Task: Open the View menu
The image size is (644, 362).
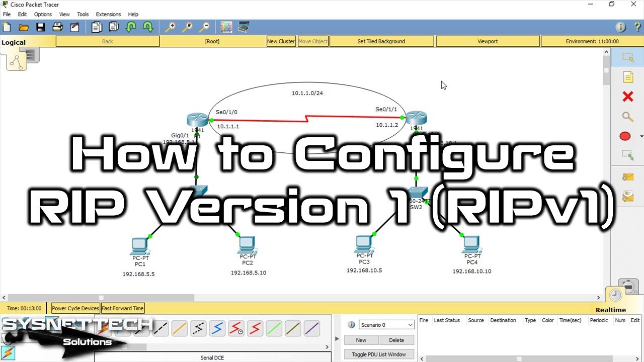Action: 64,15
